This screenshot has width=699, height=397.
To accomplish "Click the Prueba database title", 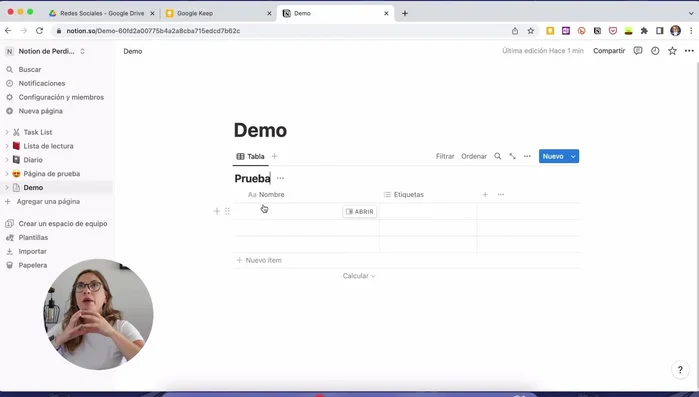I will 252,179.
